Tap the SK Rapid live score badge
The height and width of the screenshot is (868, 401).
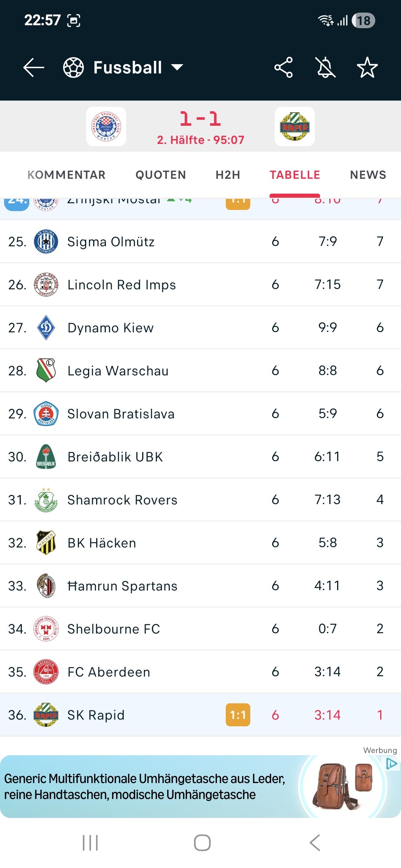[x=238, y=715]
